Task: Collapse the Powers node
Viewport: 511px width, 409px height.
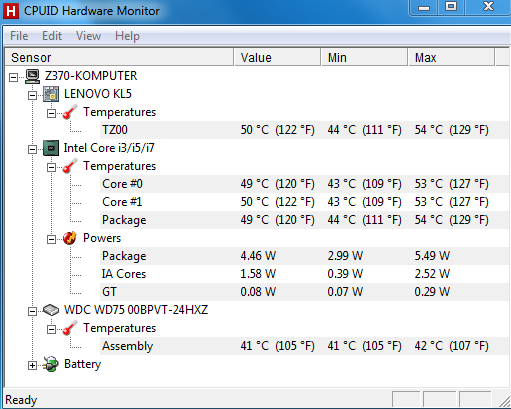Action: pyautogui.click(x=51, y=239)
